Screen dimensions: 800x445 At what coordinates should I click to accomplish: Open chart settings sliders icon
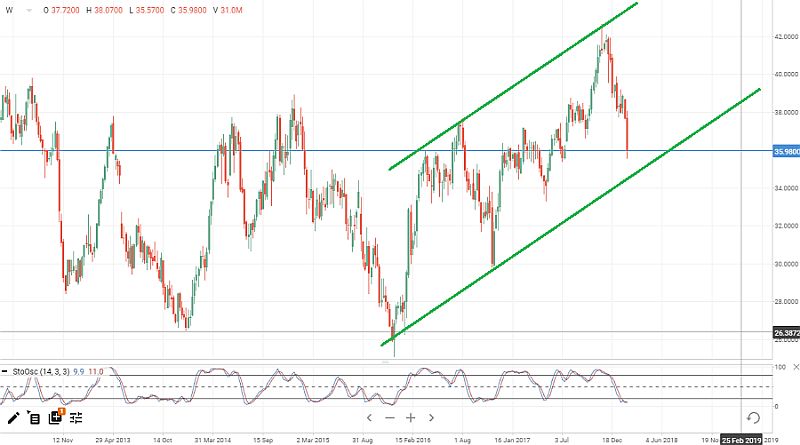pos(76,418)
